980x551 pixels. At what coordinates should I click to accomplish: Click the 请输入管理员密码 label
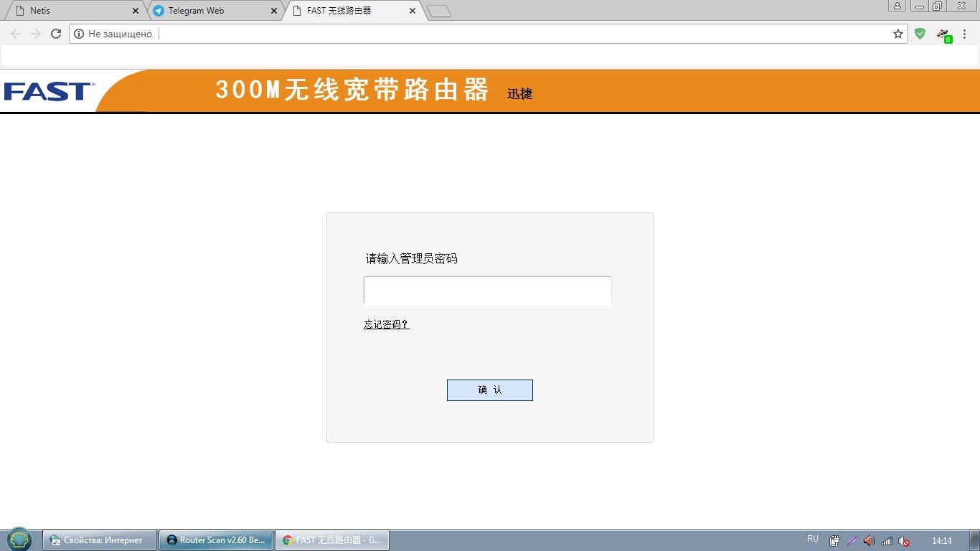tap(412, 258)
